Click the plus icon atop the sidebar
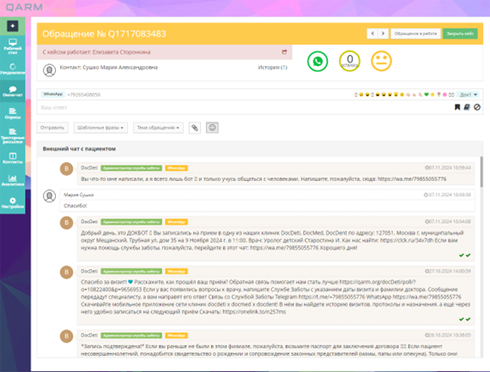Image resolution: width=490 pixels, height=372 pixels. click(x=12, y=26)
